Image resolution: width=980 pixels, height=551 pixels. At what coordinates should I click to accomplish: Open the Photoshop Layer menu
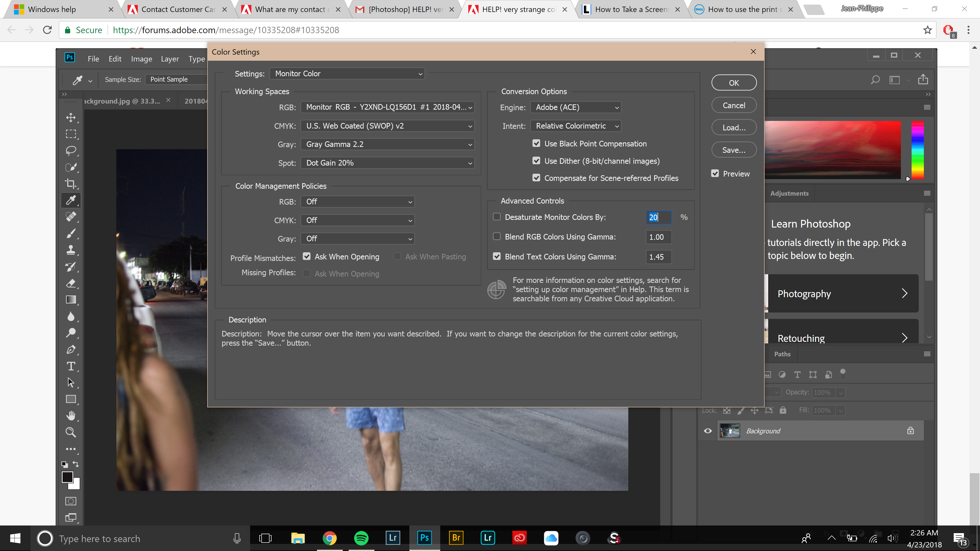point(170,59)
